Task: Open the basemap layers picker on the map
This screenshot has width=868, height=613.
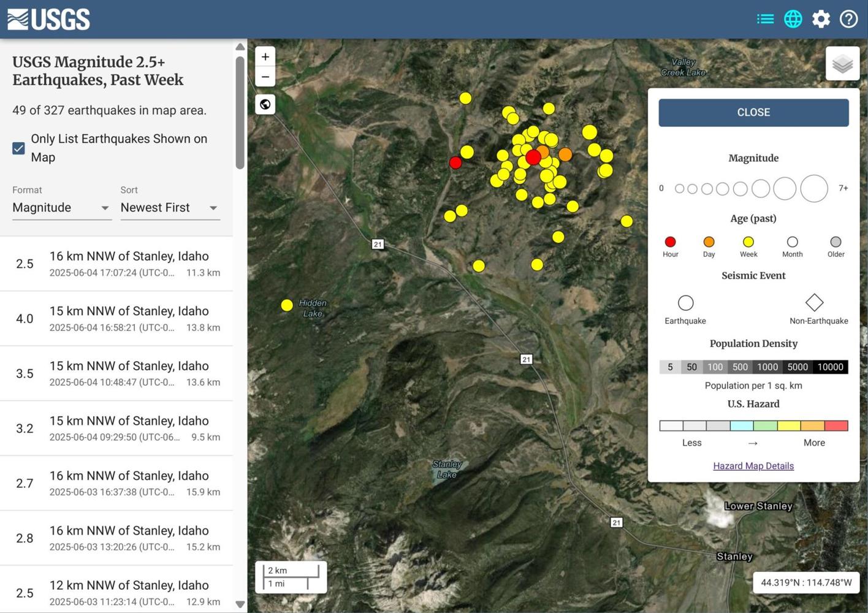Action: click(x=842, y=64)
